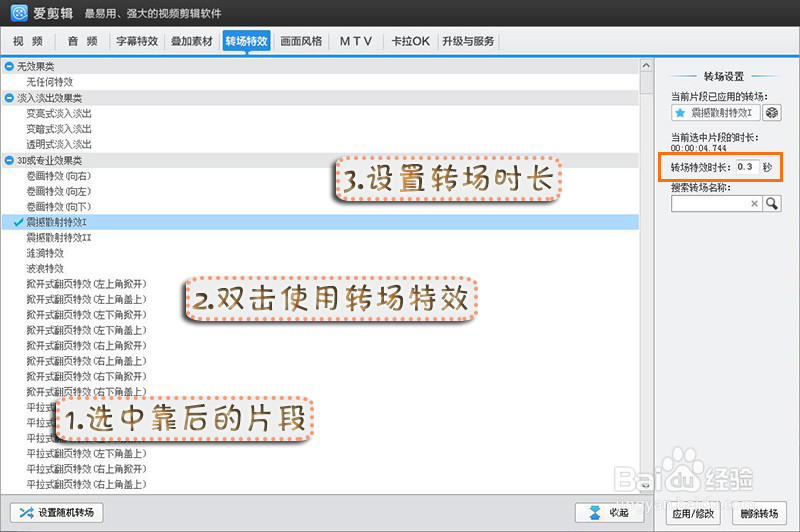Select 震撼散射特效II transition

[x=59, y=238]
